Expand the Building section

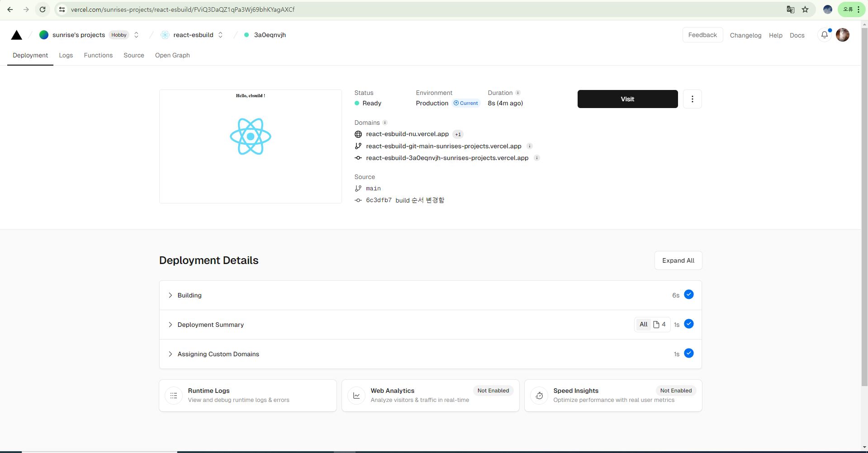[x=430, y=295]
